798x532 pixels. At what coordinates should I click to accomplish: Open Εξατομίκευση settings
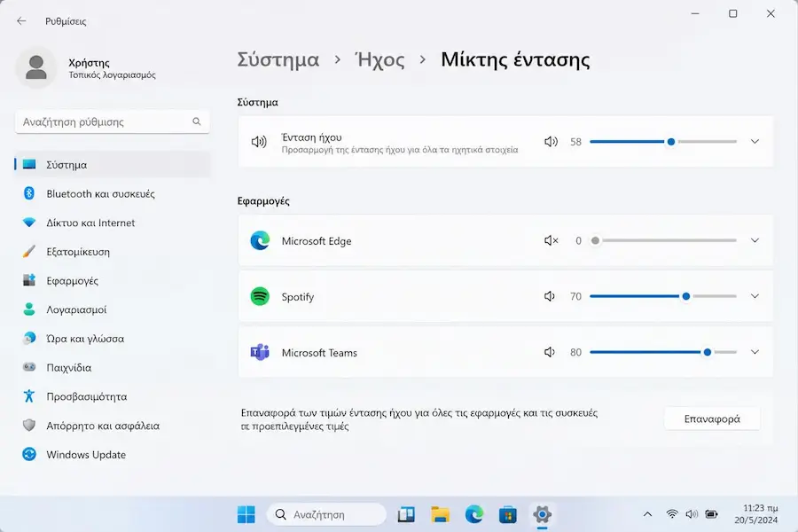click(x=113, y=252)
